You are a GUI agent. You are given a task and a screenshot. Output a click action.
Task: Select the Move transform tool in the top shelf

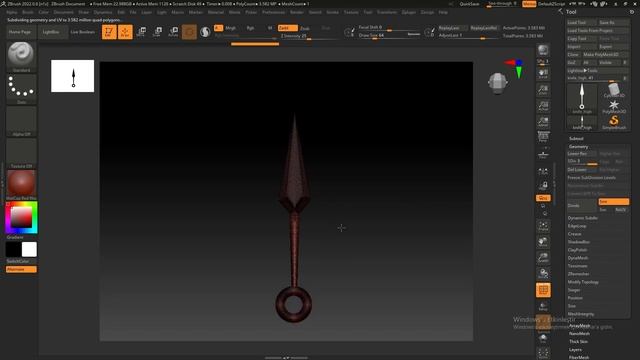point(141,32)
